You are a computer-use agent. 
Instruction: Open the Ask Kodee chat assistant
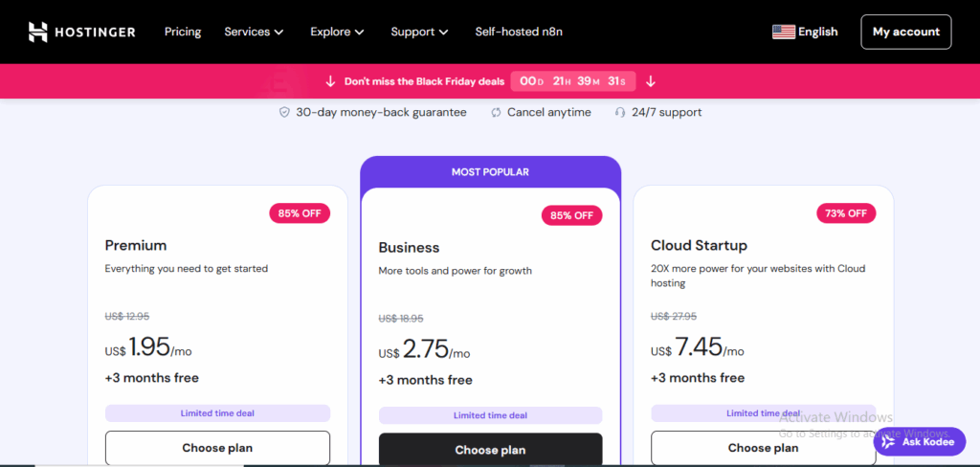(x=920, y=442)
